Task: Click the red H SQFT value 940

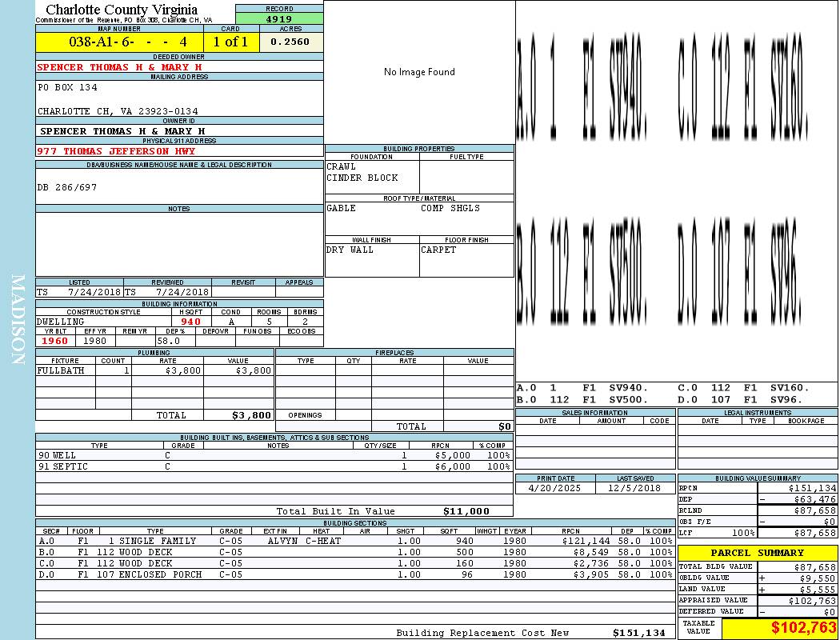Action: (190, 322)
